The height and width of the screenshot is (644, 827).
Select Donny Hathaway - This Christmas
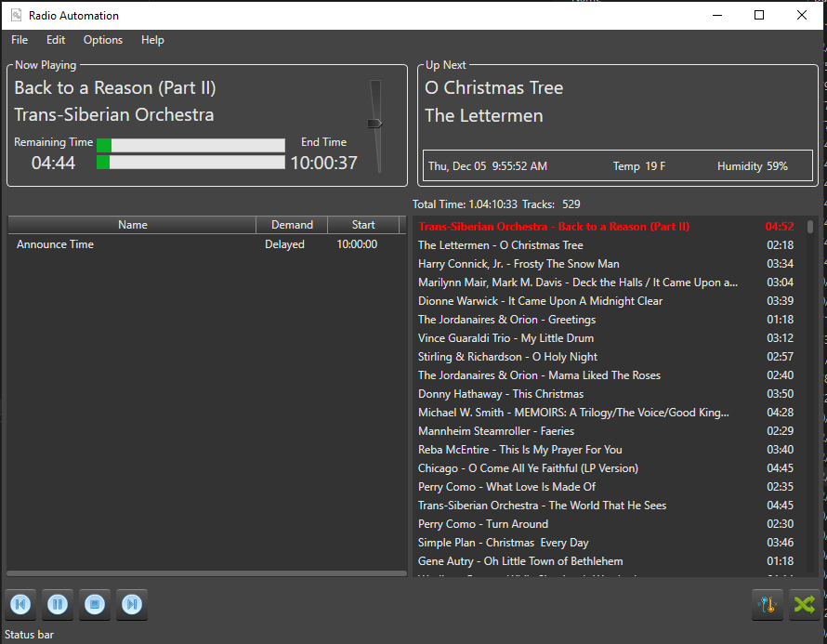point(607,394)
